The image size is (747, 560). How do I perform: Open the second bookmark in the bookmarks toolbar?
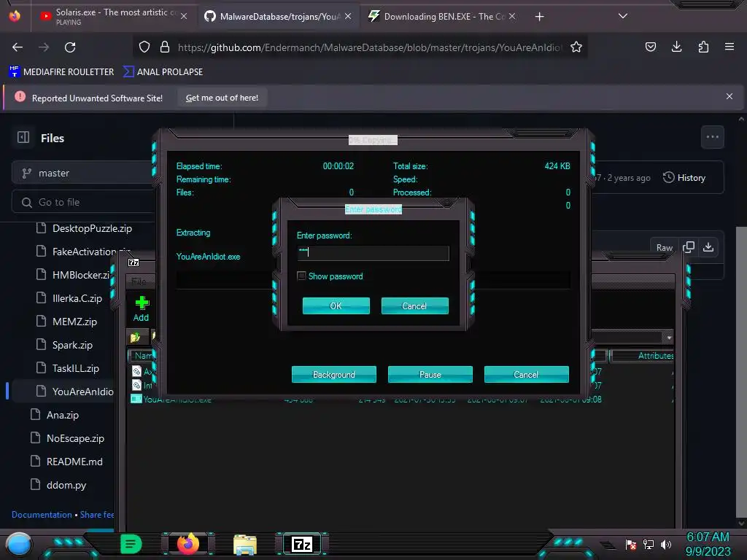click(x=163, y=72)
